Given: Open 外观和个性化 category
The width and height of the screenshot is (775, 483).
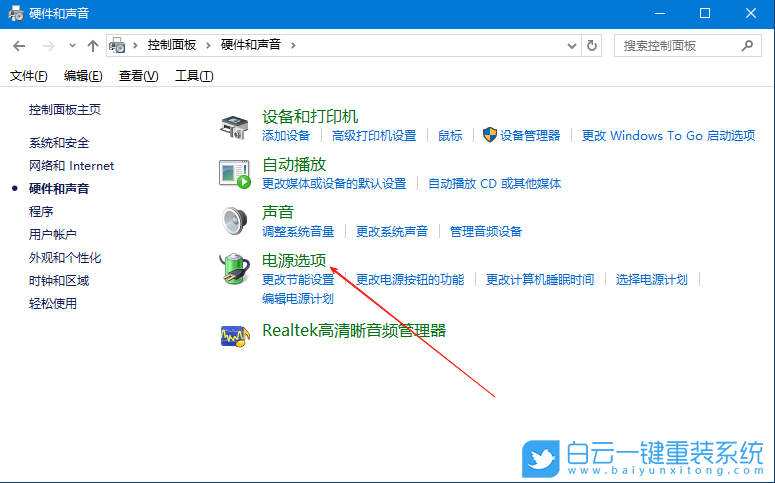Looking at the screenshot, I should (x=65, y=258).
